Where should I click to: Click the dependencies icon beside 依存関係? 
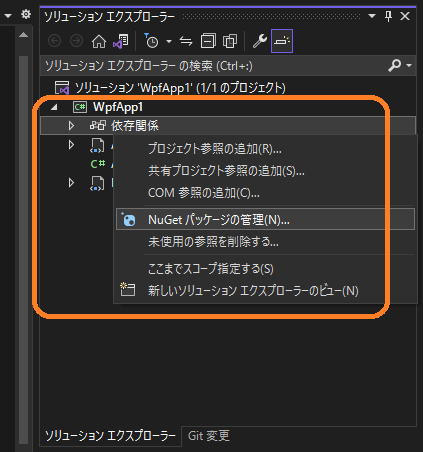click(x=98, y=126)
